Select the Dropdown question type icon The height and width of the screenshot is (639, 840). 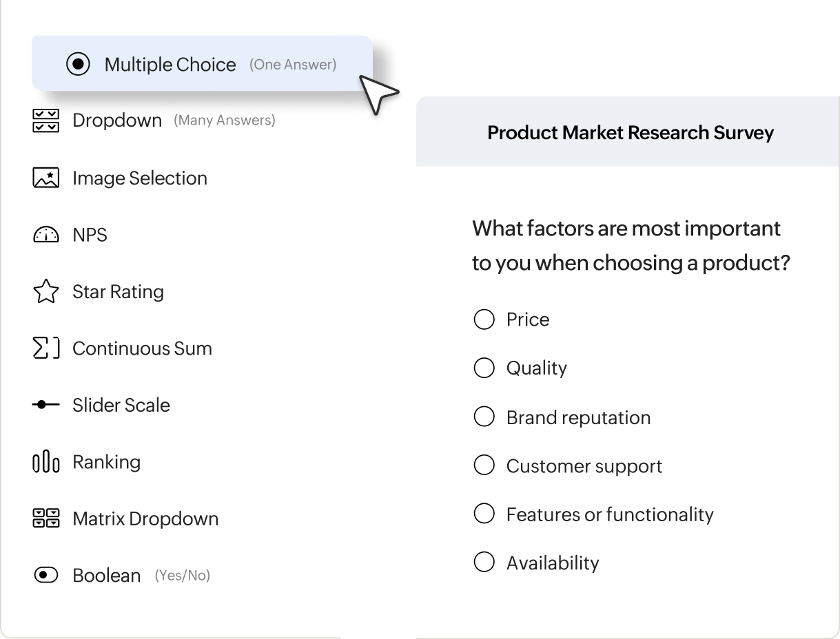click(x=45, y=120)
